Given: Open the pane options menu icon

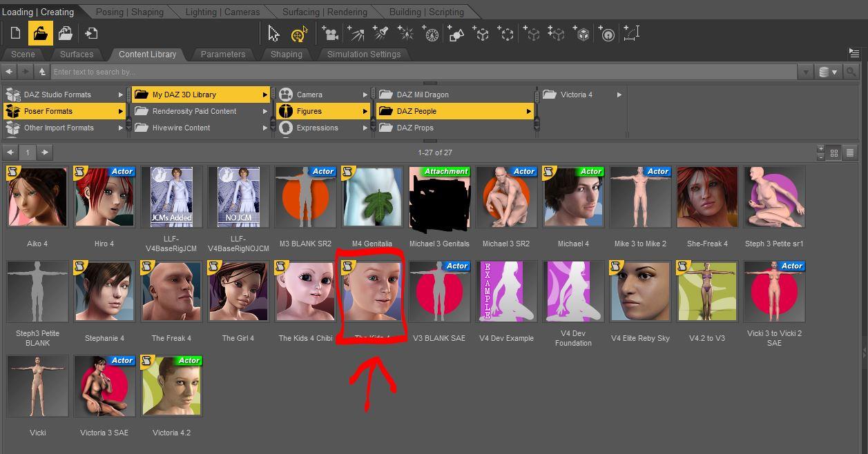Looking at the screenshot, I should (x=854, y=52).
